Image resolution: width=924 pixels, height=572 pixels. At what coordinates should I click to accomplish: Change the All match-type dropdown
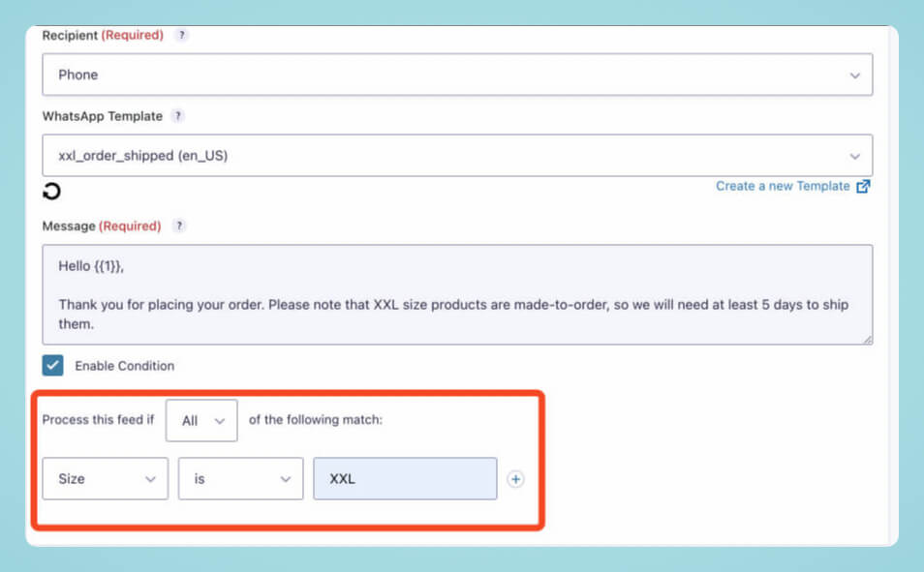point(201,420)
